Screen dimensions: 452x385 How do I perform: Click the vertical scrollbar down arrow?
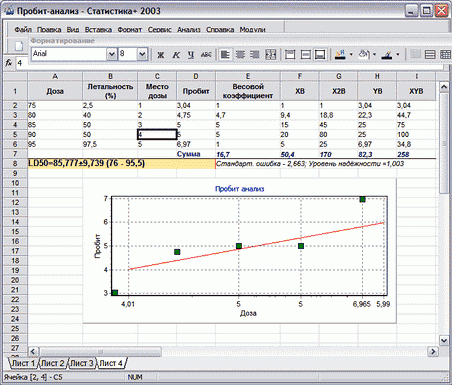pyautogui.click(x=444, y=340)
